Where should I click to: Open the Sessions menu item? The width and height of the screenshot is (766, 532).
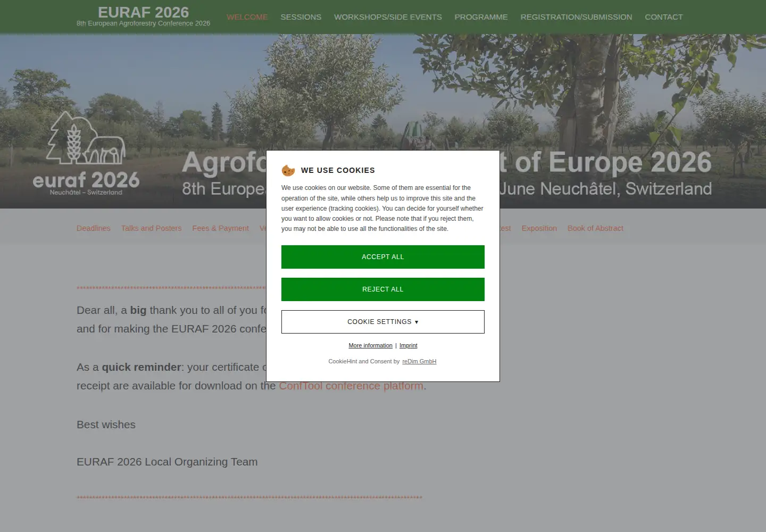click(x=301, y=17)
